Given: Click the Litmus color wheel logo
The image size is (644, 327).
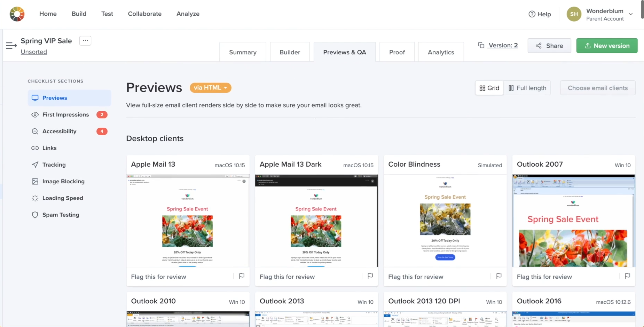Looking at the screenshot, I should 17,14.
